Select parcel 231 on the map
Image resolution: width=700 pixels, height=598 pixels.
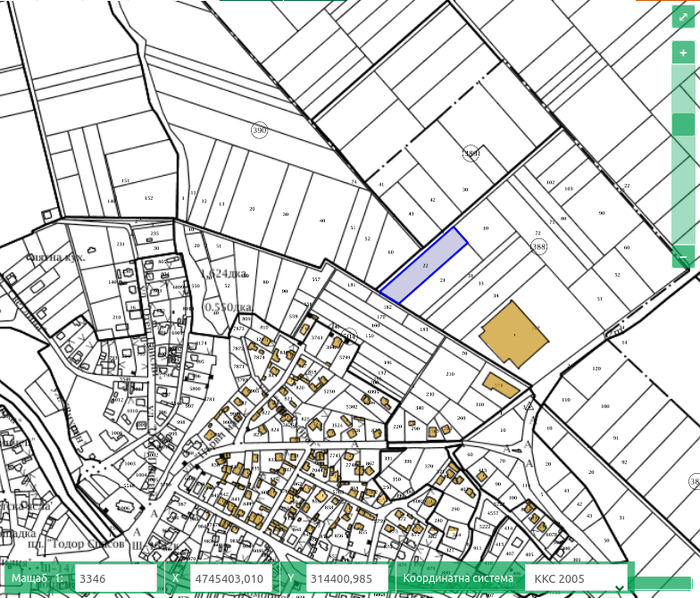(x=120, y=242)
